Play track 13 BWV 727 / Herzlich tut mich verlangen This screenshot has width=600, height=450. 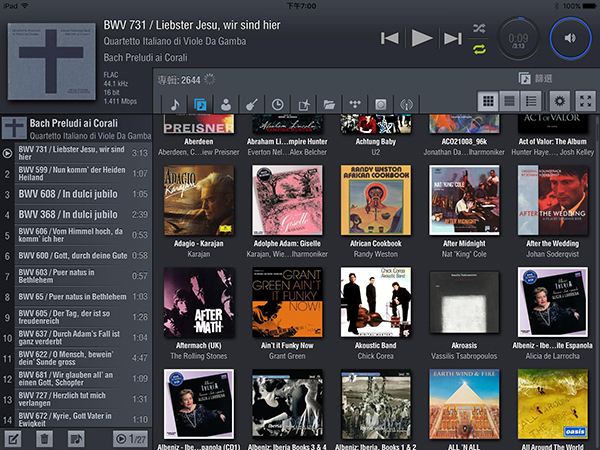click(76, 399)
